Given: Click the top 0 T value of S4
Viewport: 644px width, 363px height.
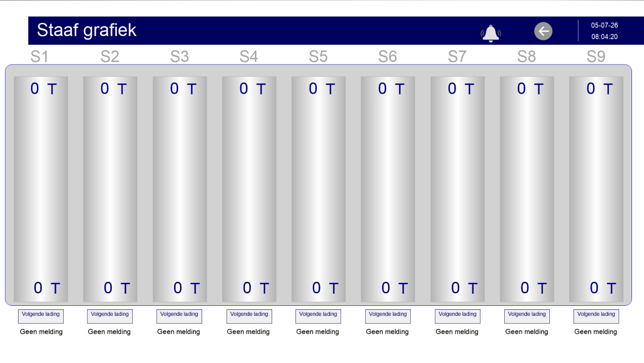Looking at the screenshot, I should pos(252,89).
